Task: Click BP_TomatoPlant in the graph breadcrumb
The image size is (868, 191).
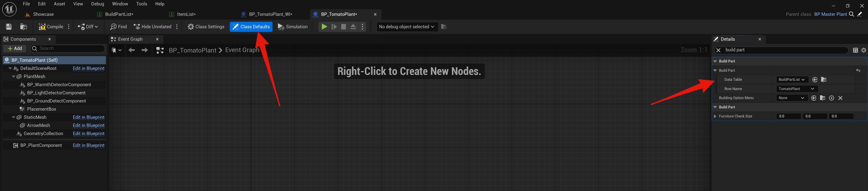Action: (x=192, y=50)
